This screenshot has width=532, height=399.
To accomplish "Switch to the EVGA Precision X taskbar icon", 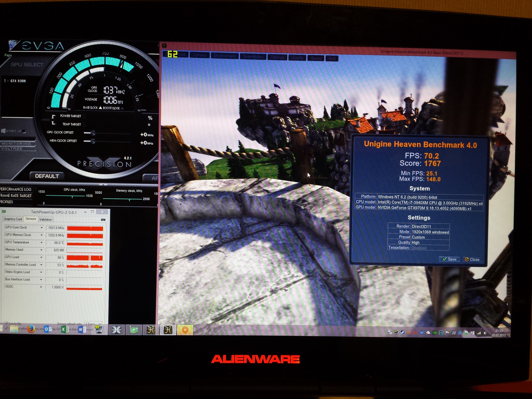I will (x=116, y=330).
